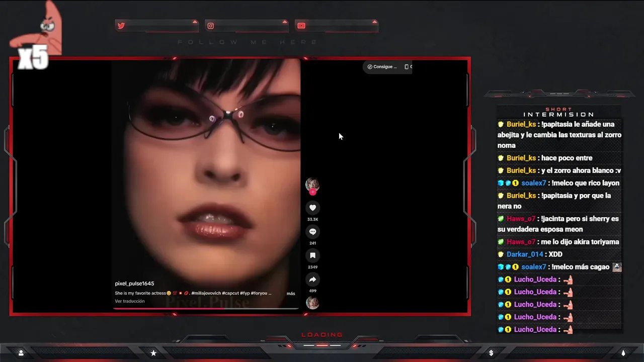Click the 'XDD' chat message text
The width and height of the screenshot is (644, 362).
555,254
